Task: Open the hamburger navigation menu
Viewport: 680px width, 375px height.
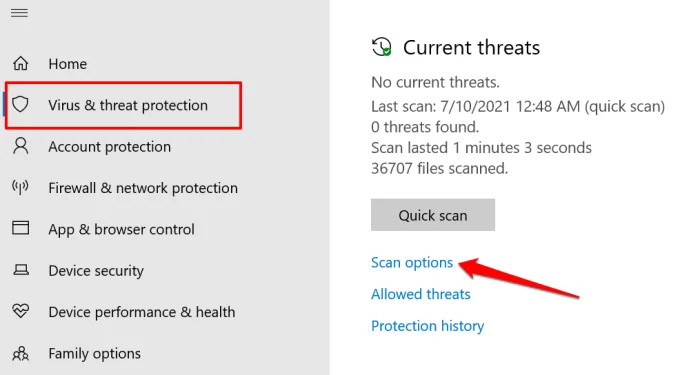Action: (20, 13)
